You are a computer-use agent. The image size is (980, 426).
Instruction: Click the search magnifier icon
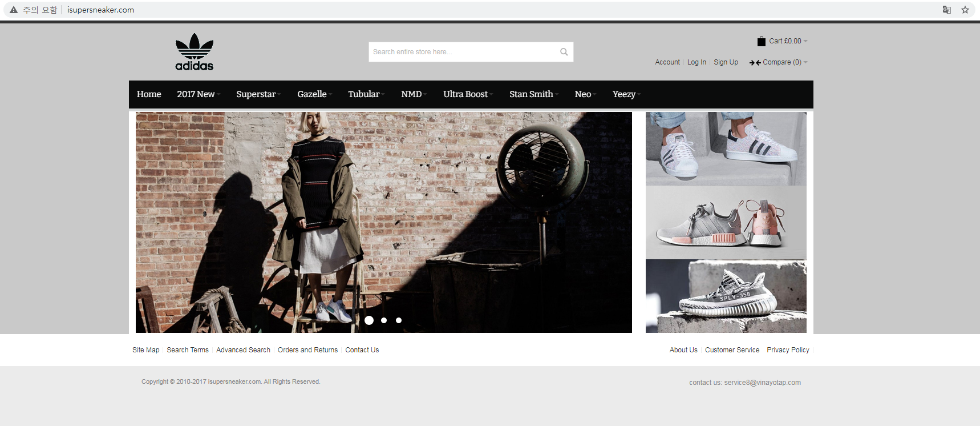(564, 52)
